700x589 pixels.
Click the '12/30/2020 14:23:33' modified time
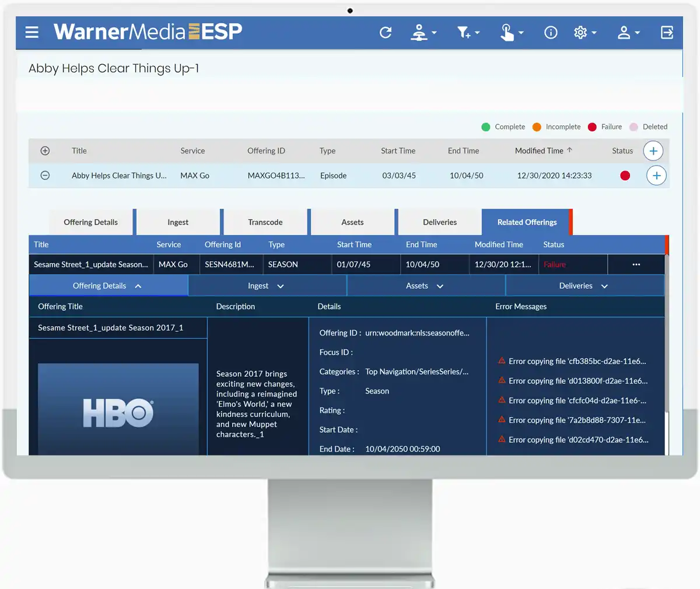coord(554,176)
